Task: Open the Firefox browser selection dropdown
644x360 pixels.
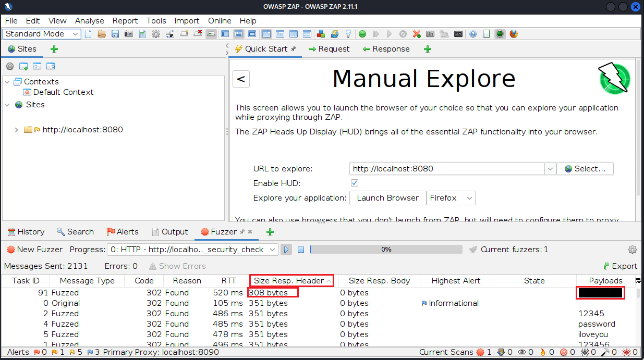Action: point(451,198)
